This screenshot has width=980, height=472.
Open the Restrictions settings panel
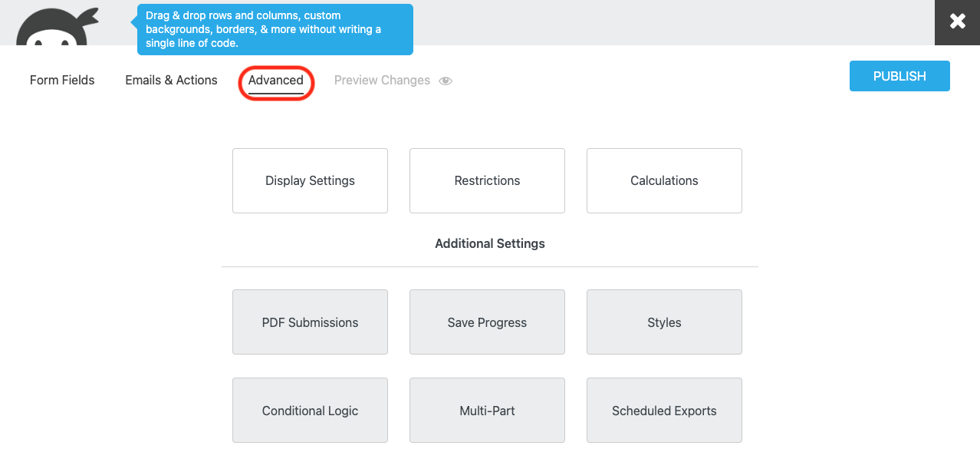[487, 180]
